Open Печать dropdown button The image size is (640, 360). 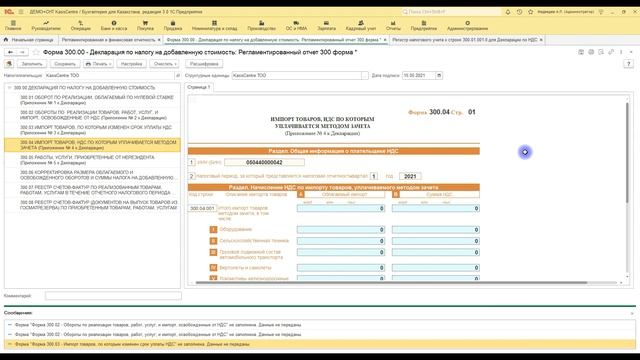98,64
